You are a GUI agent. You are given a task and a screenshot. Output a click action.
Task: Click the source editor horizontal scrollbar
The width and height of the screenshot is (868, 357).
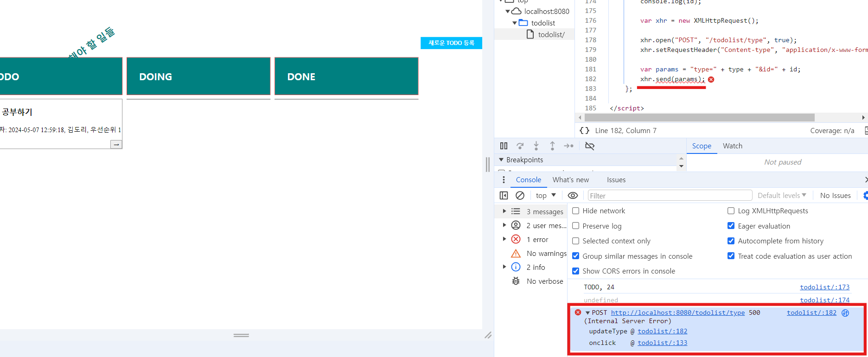(700, 118)
